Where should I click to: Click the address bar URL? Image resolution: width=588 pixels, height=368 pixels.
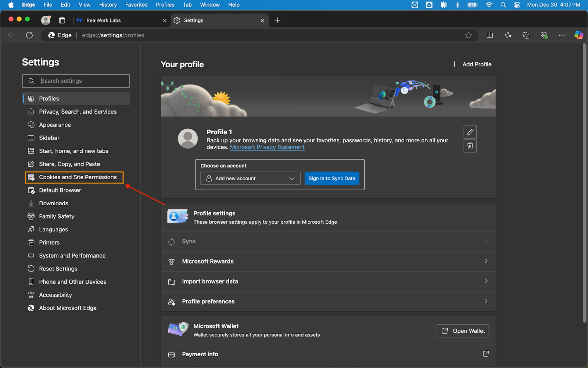113,35
